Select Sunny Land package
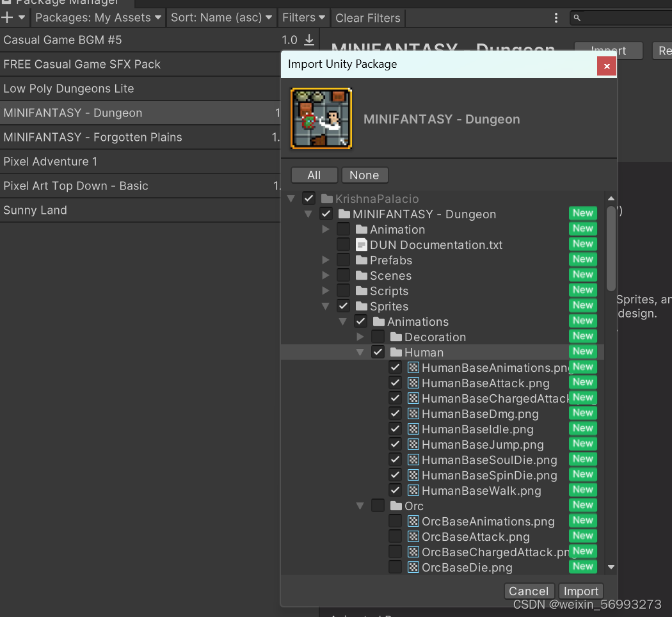This screenshot has width=672, height=617. coord(140,211)
